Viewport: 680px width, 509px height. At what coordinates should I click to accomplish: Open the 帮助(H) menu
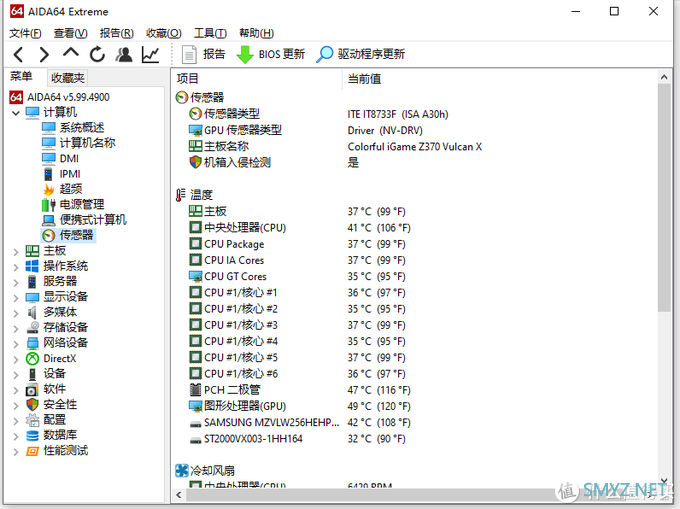pos(256,33)
